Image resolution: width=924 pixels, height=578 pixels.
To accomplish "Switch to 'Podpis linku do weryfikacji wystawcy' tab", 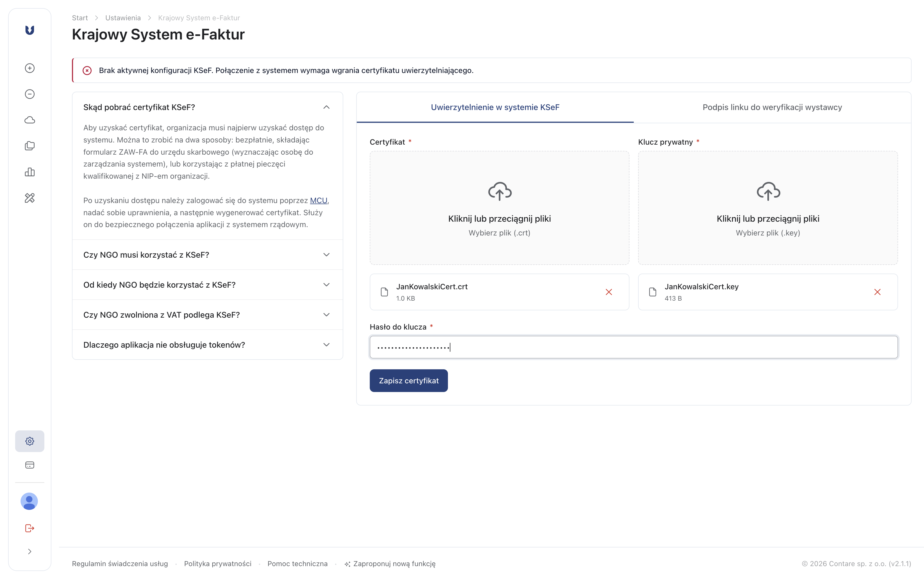I will coord(772,107).
